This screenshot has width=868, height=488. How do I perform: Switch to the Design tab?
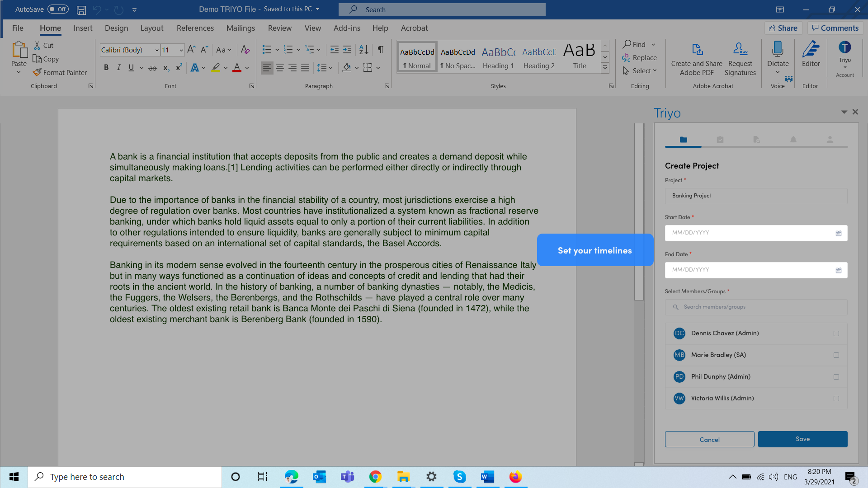(116, 28)
